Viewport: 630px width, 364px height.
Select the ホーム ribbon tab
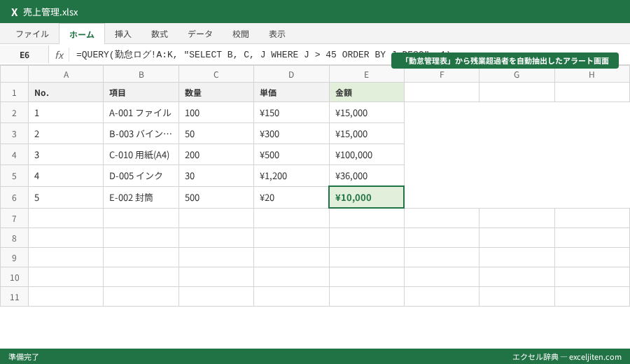[82, 34]
